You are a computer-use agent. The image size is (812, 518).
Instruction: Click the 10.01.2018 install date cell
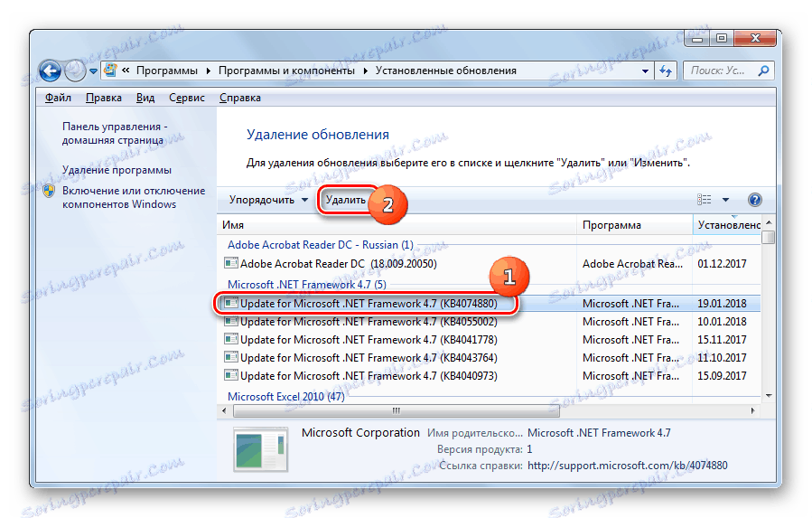(722, 322)
